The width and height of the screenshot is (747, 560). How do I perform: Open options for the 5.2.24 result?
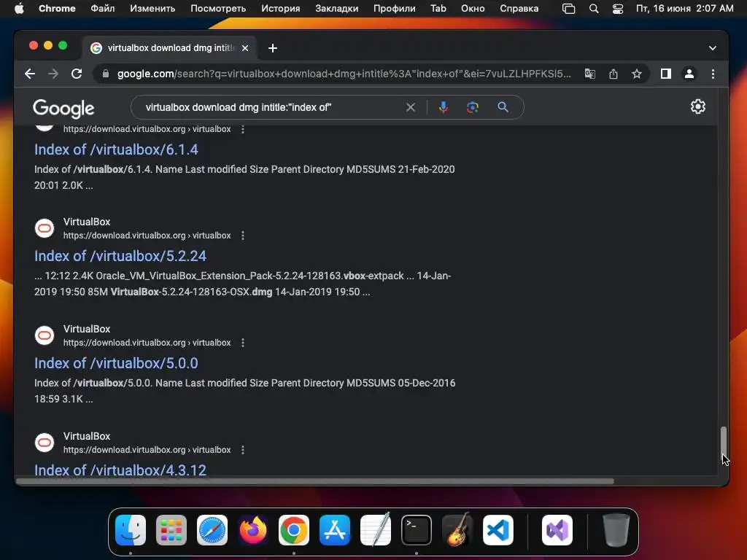pyautogui.click(x=242, y=236)
